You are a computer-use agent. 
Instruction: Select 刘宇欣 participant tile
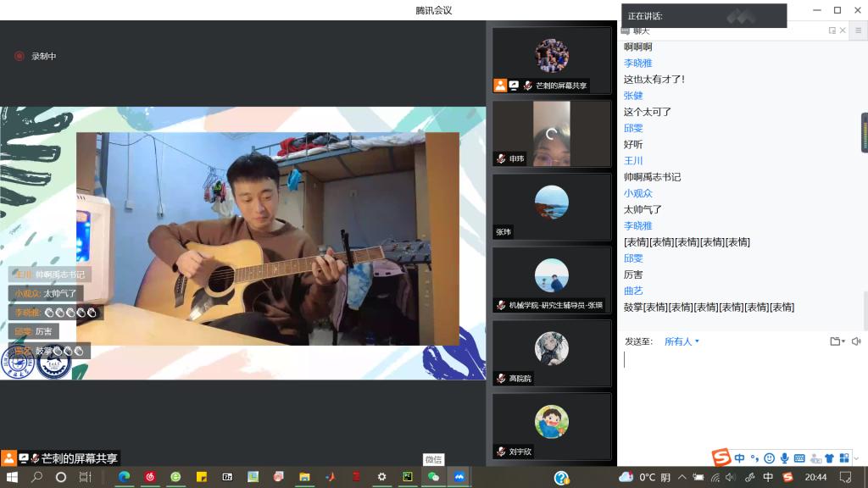pos(551,425)
